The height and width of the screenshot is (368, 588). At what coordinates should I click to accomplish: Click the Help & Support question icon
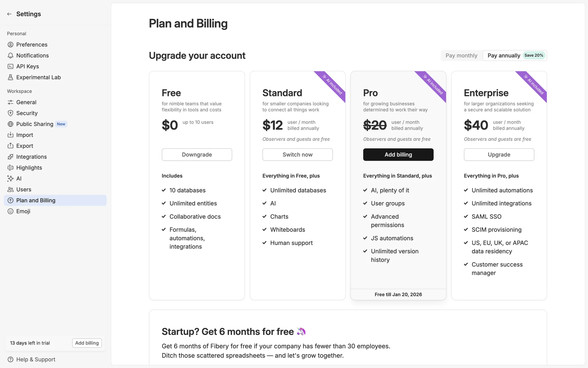point(10,359)
